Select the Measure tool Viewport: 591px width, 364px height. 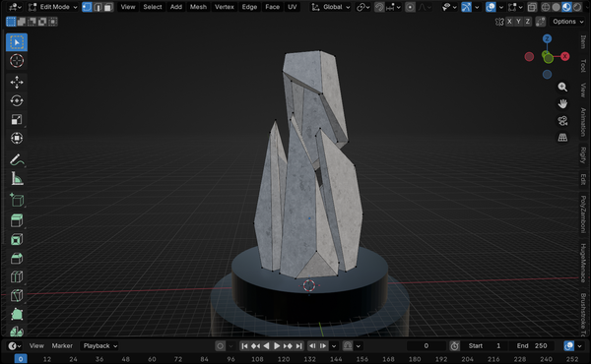pos(17,178)
